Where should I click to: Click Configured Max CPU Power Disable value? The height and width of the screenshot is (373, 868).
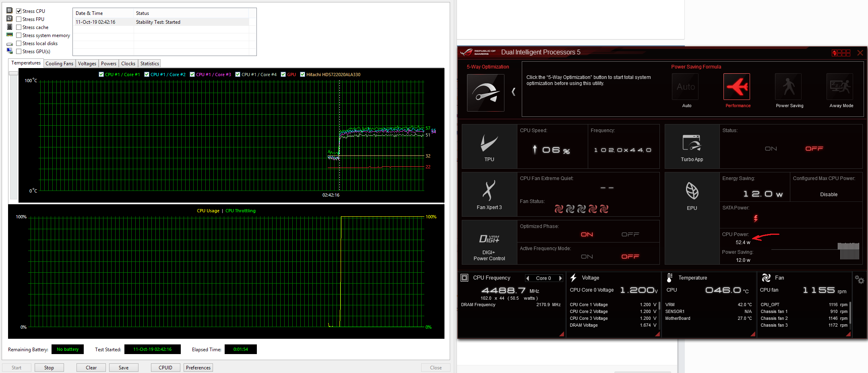click(x=829, y=194)
